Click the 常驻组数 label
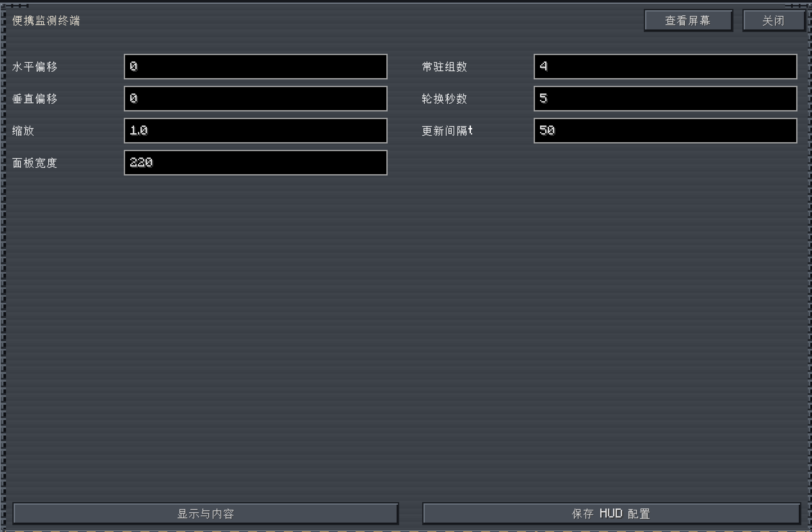 click(x=444, y=67)
